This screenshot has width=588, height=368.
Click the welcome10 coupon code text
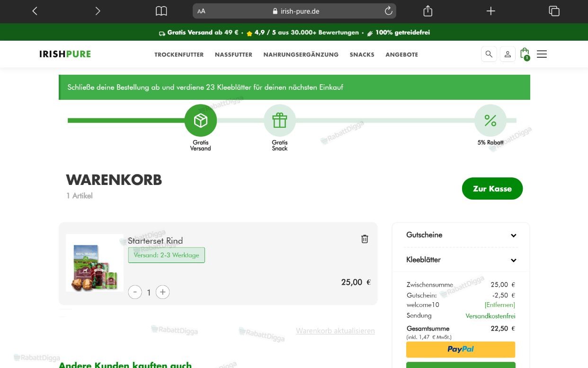(423, 305)
